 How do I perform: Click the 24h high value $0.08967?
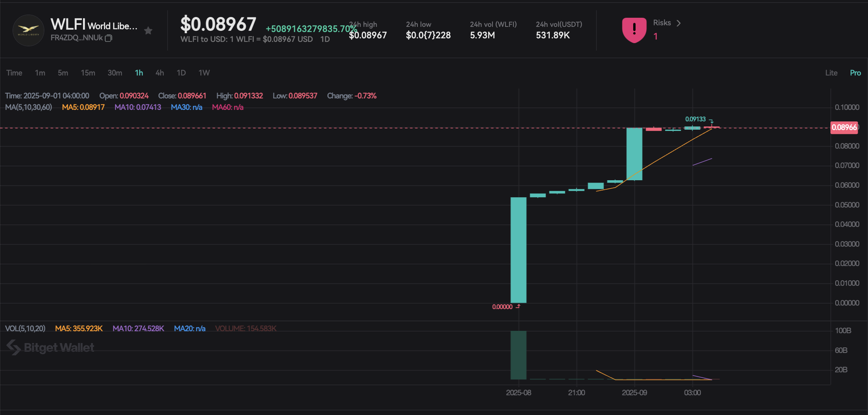368,35
